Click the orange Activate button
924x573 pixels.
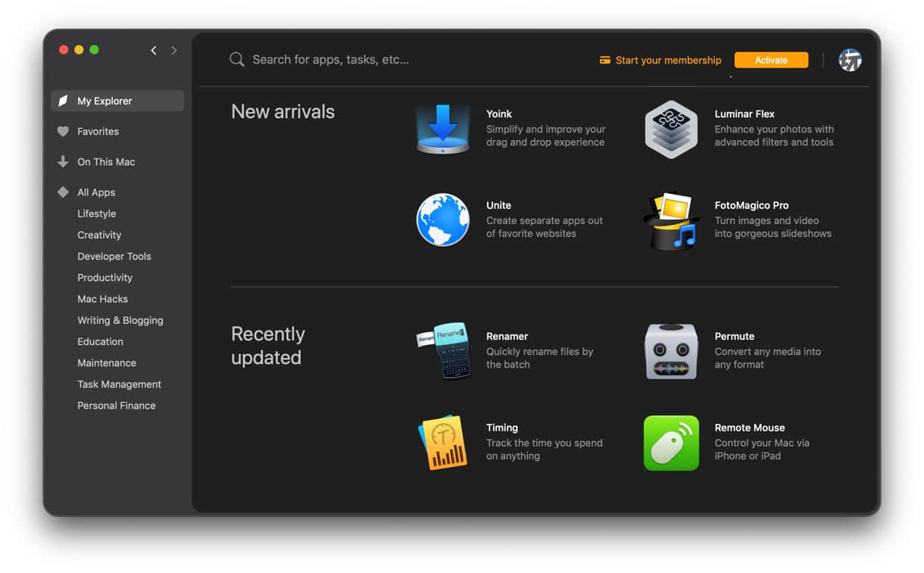(x=771, y=60)
